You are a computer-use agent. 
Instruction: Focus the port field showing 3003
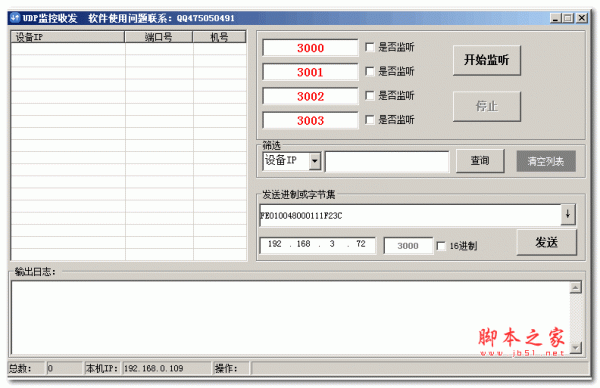click(x=310, y=121)
